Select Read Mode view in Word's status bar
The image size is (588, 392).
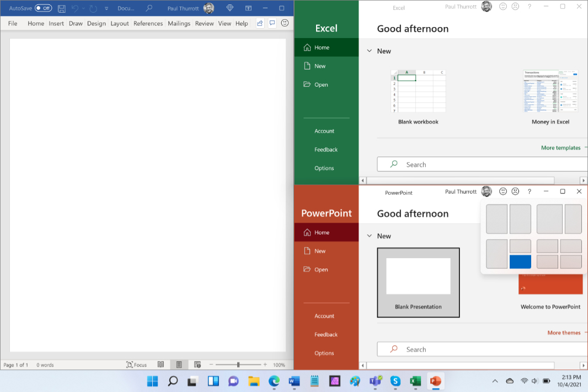coord(161,364)
